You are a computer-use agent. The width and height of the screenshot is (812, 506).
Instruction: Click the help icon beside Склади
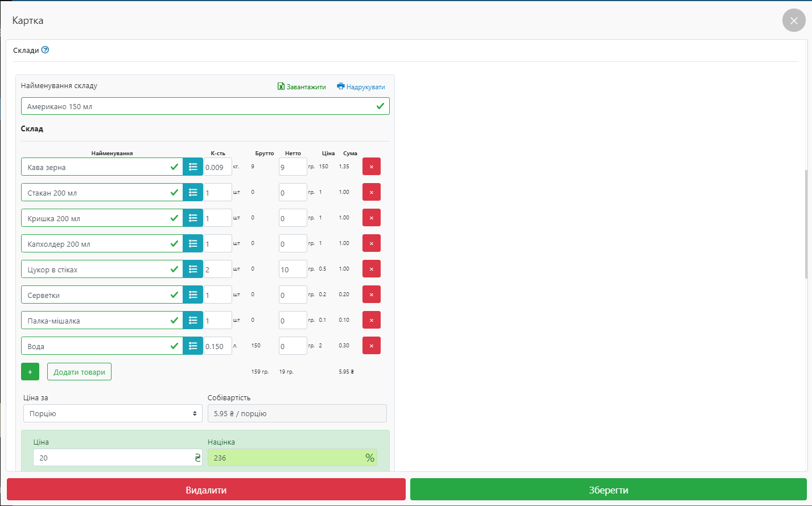pyautogui.click(x=46, y=50)
